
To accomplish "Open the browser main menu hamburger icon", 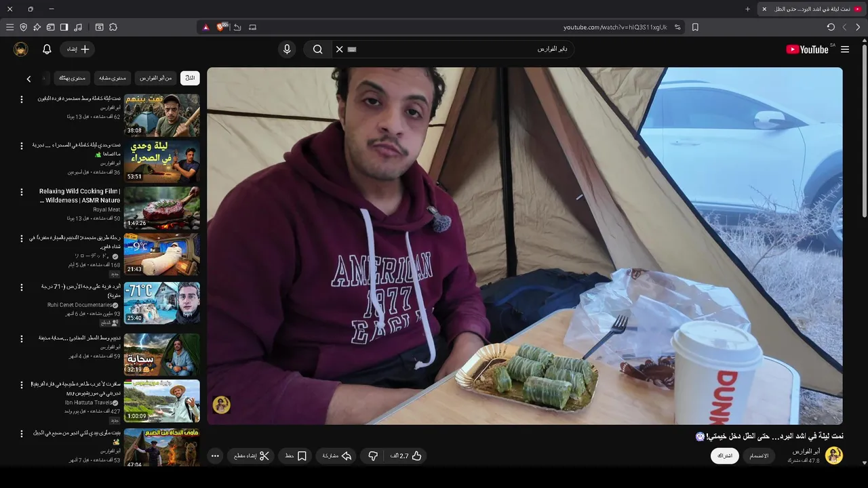I will point(9,27).
